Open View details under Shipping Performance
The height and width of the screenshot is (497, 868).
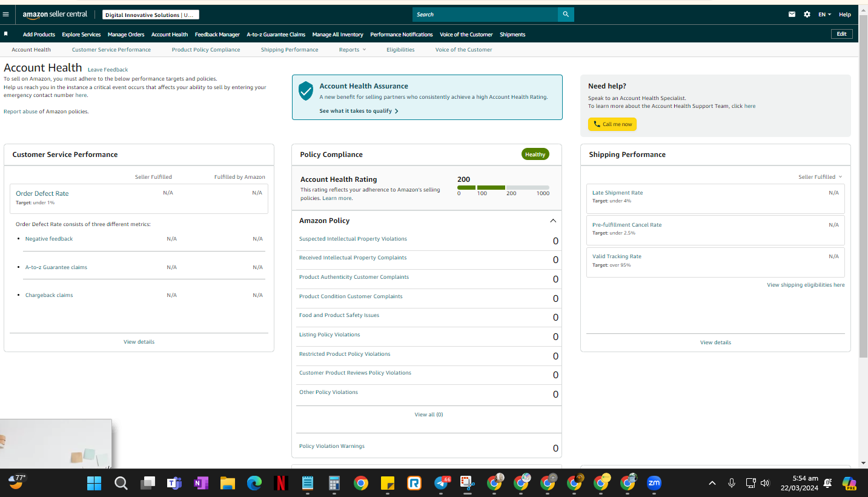(x=715, y=342)
